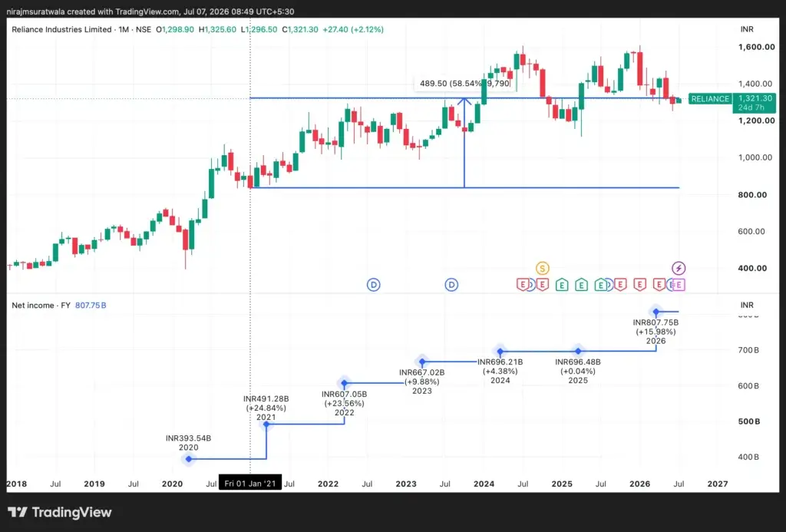Select the 2022 net income point INR607.05B
This screenshot has width=786, height=532.
point(344,383)
